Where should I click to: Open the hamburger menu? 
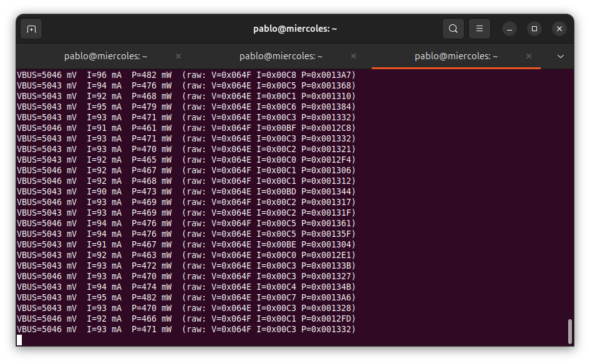479,28
